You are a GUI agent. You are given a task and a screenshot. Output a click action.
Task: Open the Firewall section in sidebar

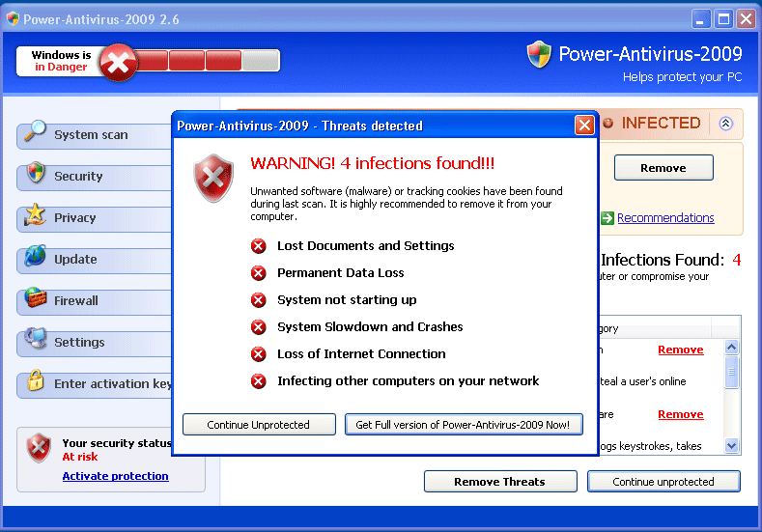(76, 301)
